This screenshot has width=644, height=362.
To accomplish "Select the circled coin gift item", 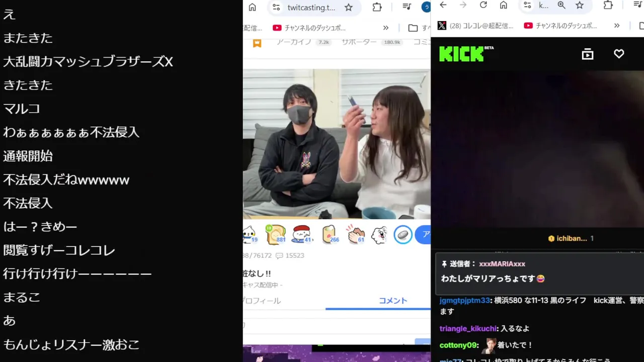I will [x=403, y=235].
